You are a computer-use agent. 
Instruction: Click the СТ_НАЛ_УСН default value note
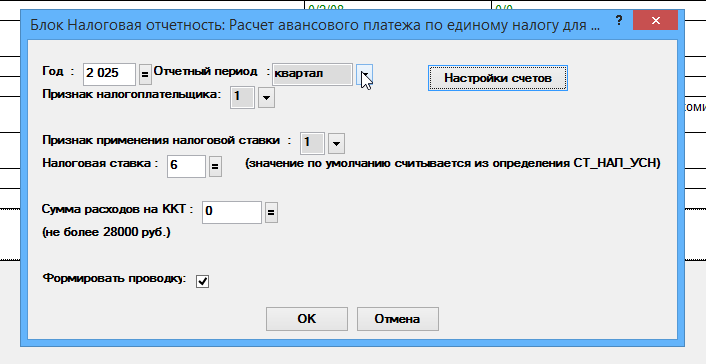point(453,163)
